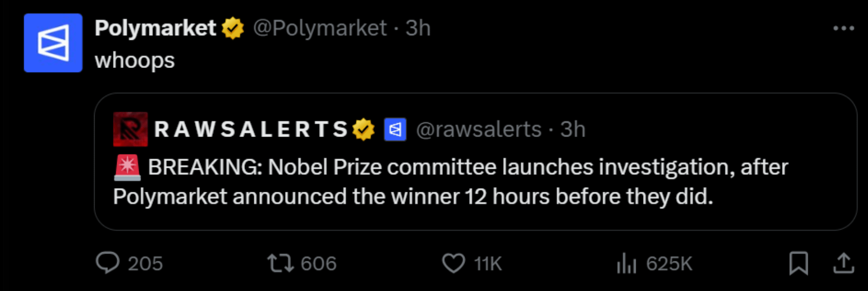
Task: Click the blue Polymarket affiliation badge
Action: (x=395, y=130)
